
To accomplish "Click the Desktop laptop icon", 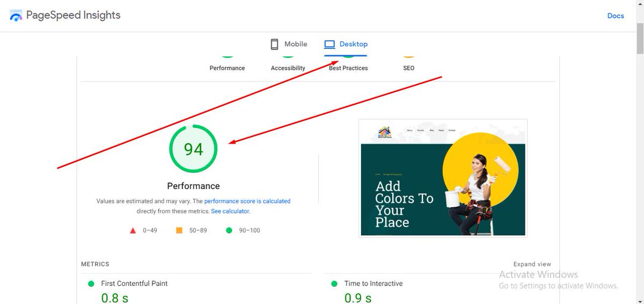I will 330,44.
